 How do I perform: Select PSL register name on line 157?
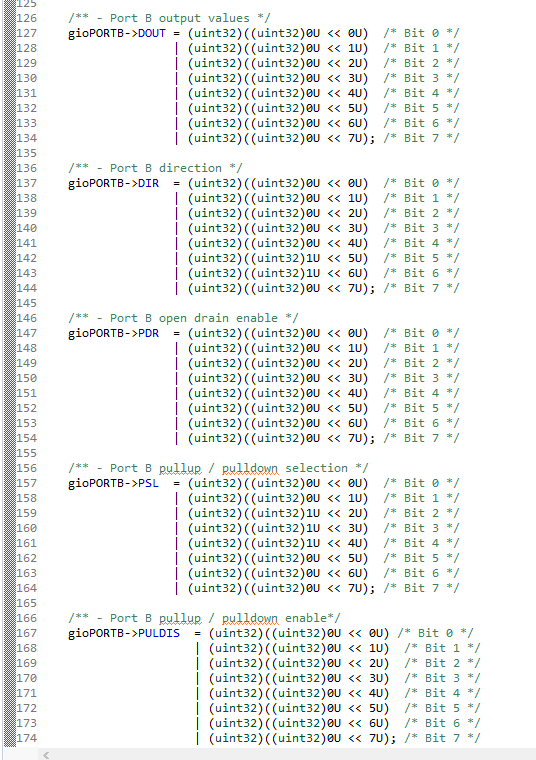tap(148, 483)
